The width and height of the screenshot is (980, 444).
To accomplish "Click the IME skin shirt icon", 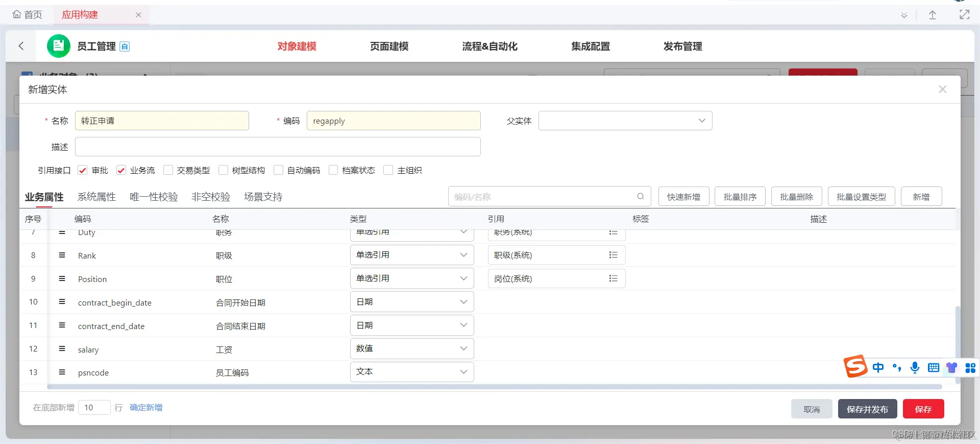I will click(x=951, y=367).
